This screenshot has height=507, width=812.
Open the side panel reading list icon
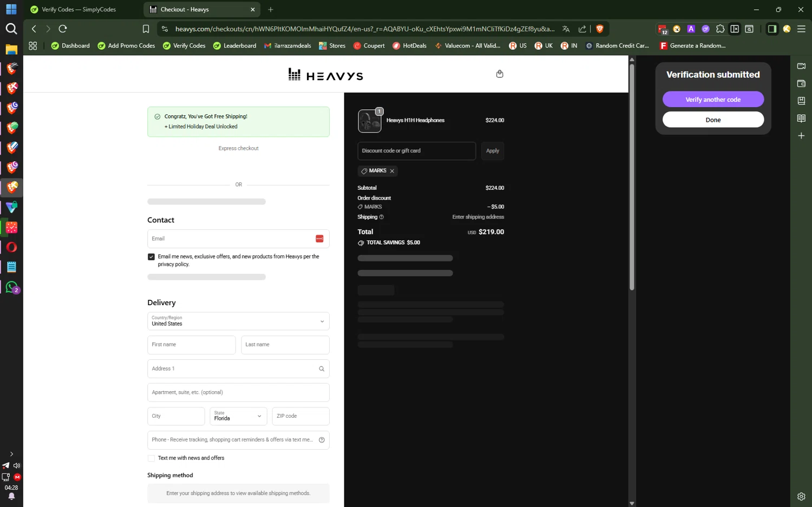click(801, 118)
